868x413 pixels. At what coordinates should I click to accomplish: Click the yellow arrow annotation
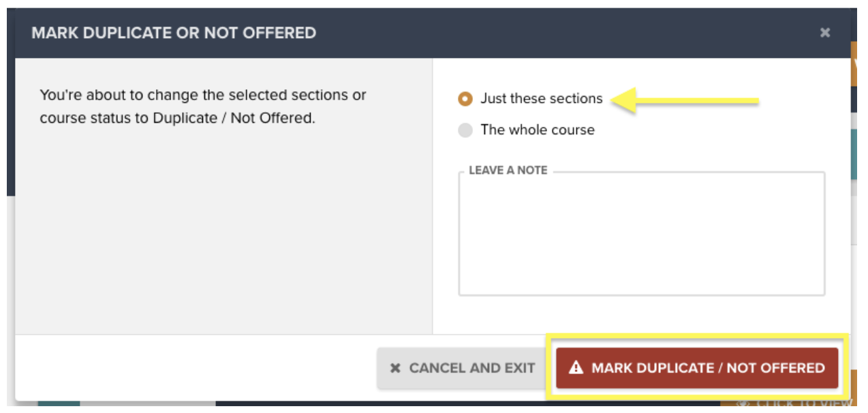tap(685, 101)
